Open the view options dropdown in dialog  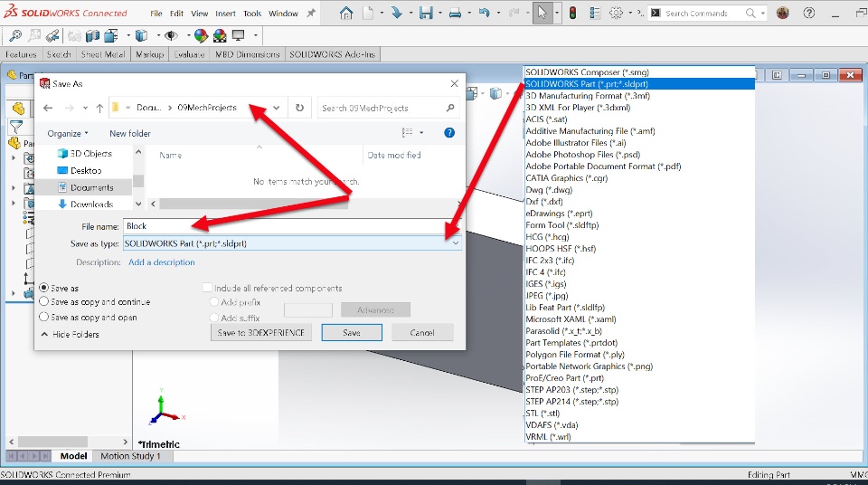[421, 133]
